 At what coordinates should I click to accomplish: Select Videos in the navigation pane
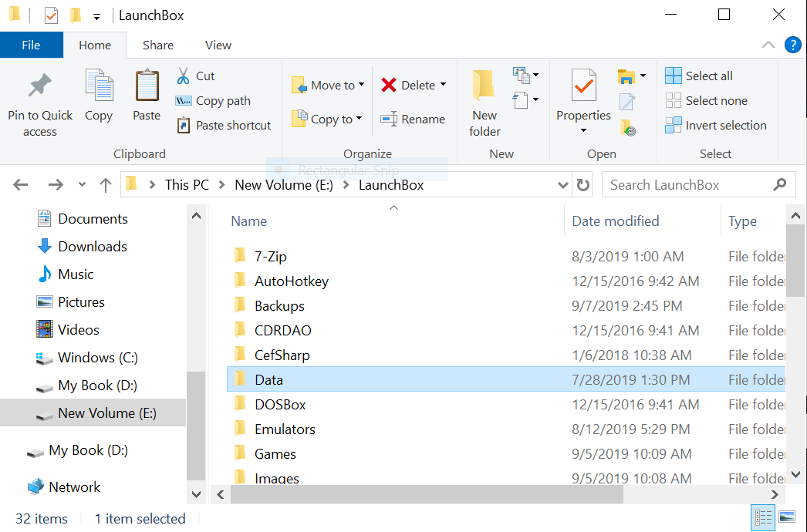tap(68, 330)
